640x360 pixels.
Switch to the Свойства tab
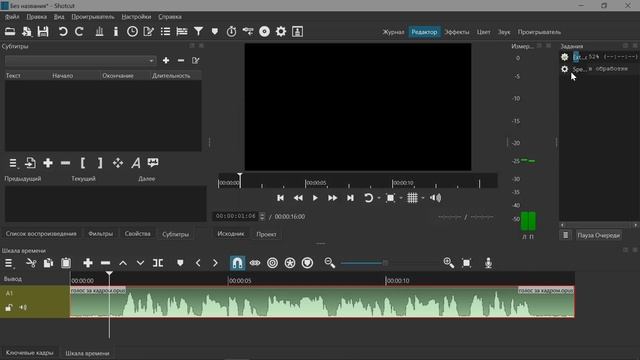(138, 234)
